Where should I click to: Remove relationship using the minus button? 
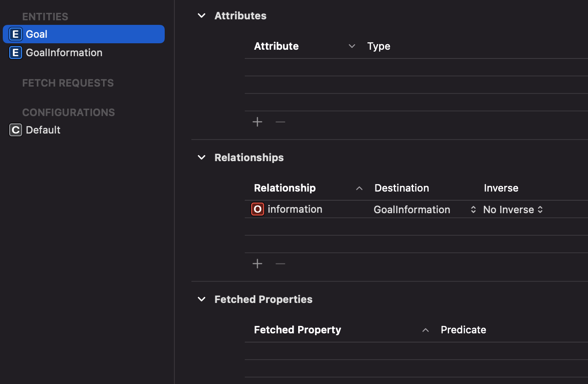pyautogui.click(x=280, y=264)
